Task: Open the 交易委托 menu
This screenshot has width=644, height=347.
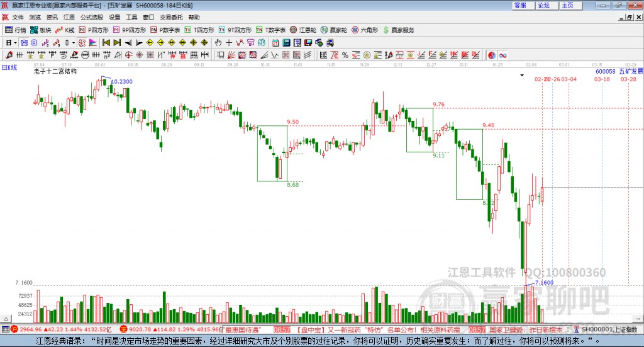Action: pos(171,17)
